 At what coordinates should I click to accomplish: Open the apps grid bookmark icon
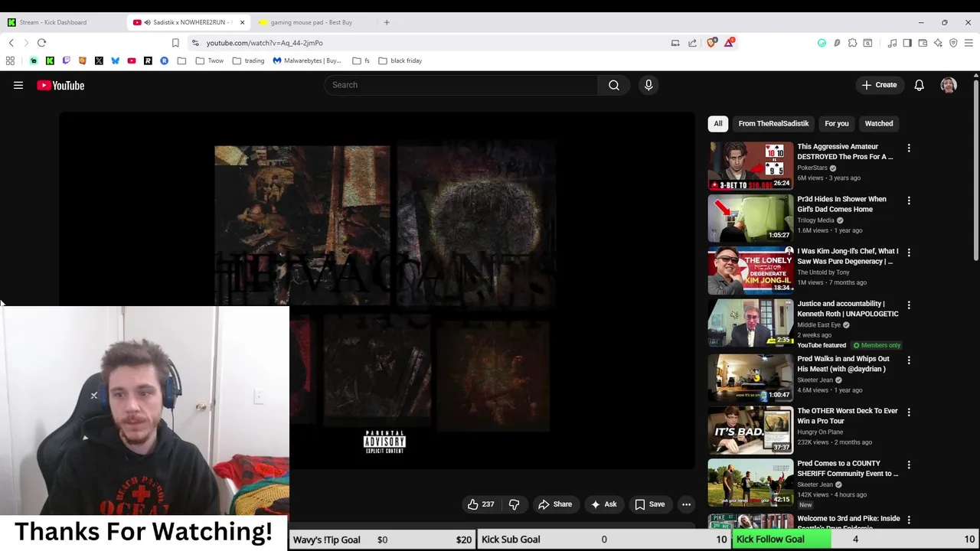[10, 60]
